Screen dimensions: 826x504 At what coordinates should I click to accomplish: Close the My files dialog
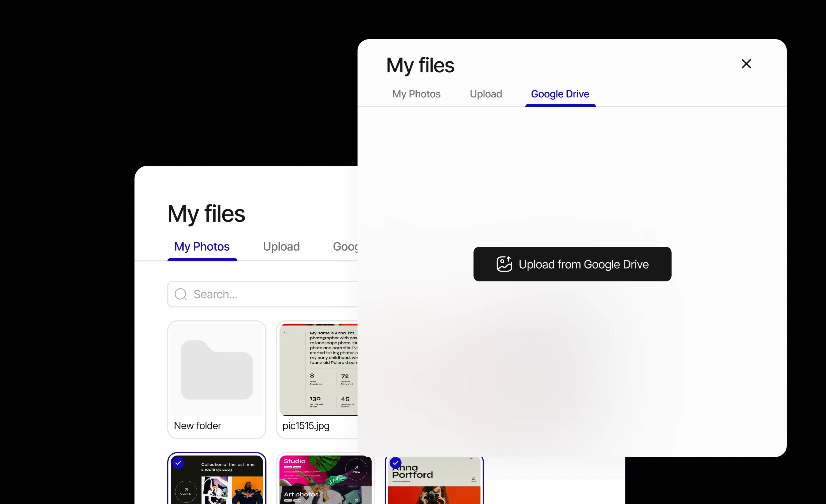[746, 64]
